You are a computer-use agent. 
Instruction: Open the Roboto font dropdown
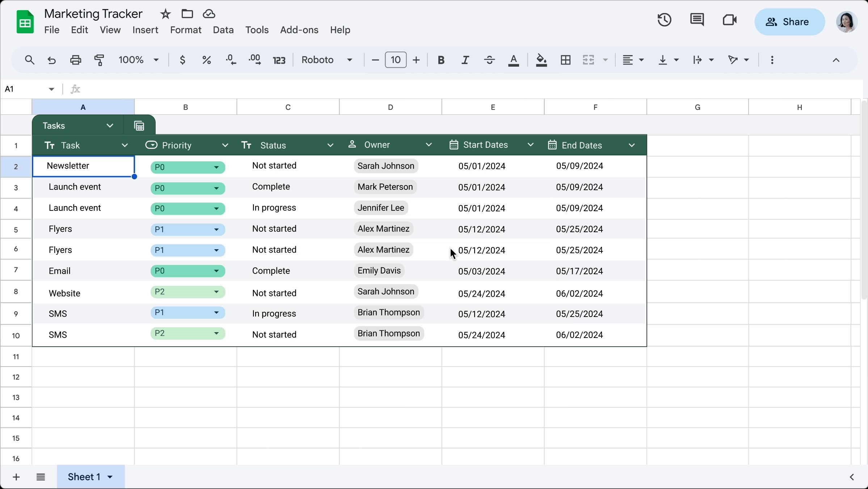[x=327, y=60]
